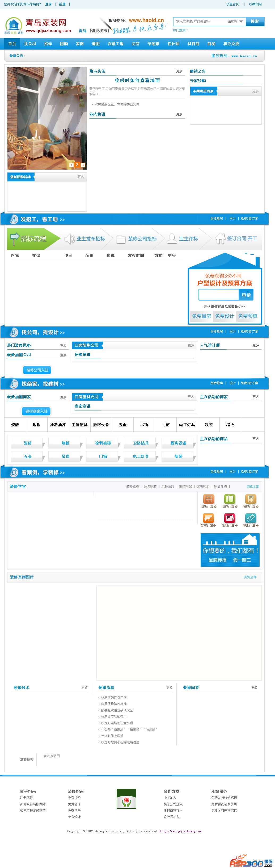
Task: Click the 风格潮流 link in 装修学堂
Action: pos(168,486)
